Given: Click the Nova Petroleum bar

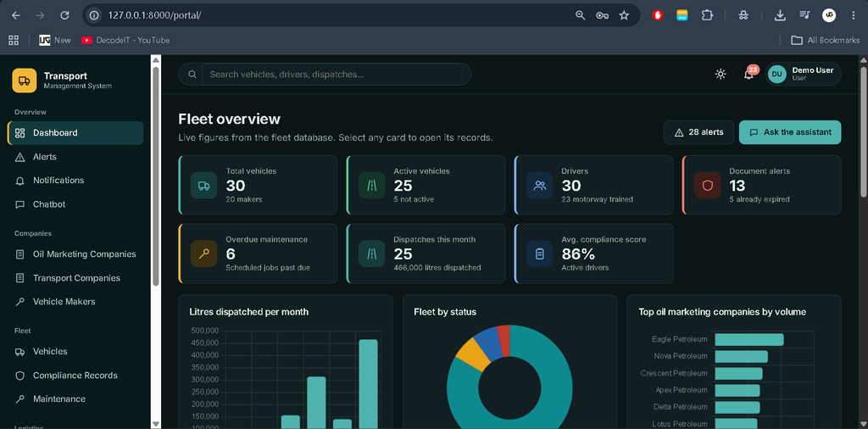Looking at the screenshot, I should pos(741,356).
